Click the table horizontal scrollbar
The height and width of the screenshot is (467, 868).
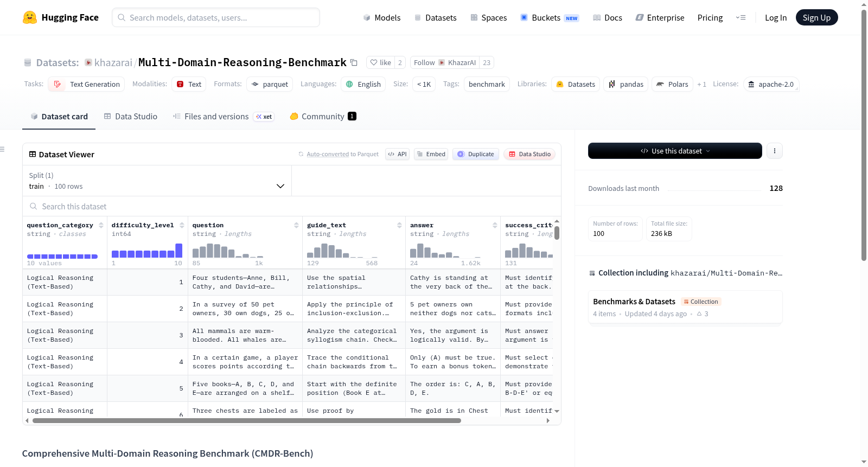tap(247, 420)
